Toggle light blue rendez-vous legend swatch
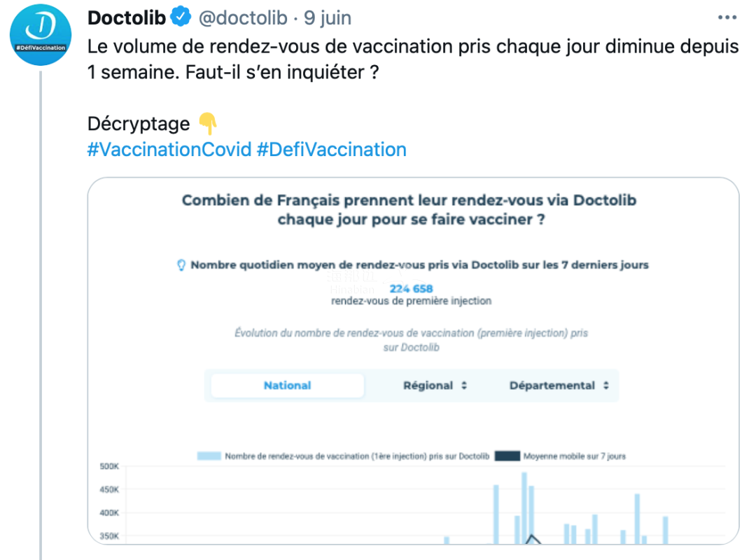Image resolution: width=756 pixels, height=560 pixels. tap(209, 456)
